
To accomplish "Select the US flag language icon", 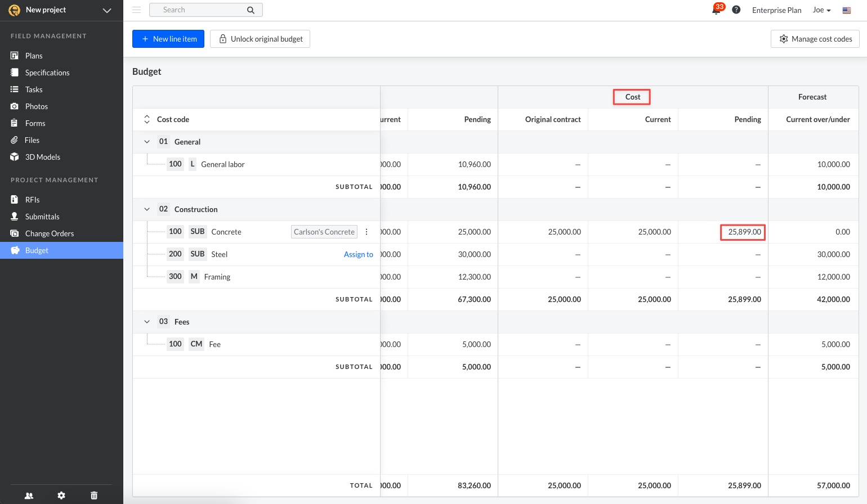I will pos(846,10).
